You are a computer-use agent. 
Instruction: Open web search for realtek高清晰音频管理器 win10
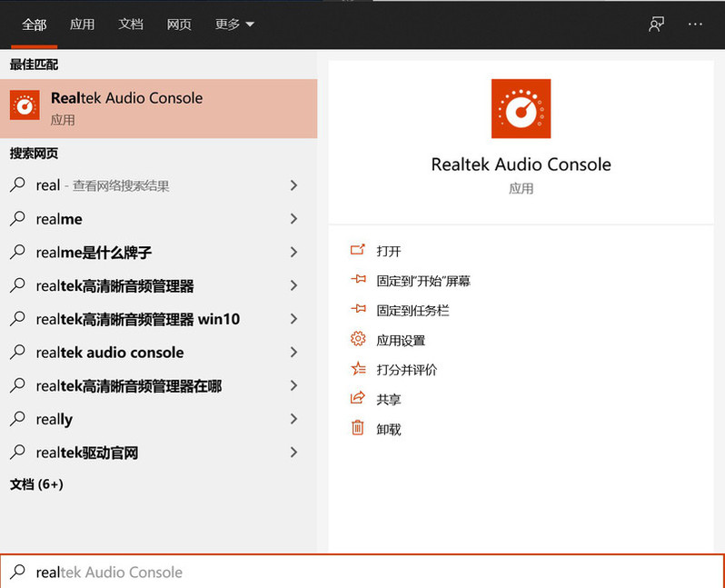pyautogui.click(x=138, y=319)
